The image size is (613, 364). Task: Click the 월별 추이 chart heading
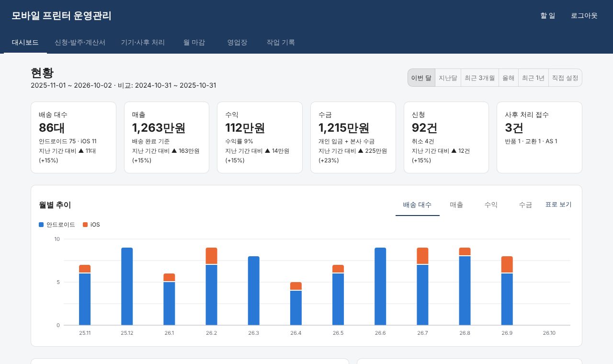[x=55, y=205]
